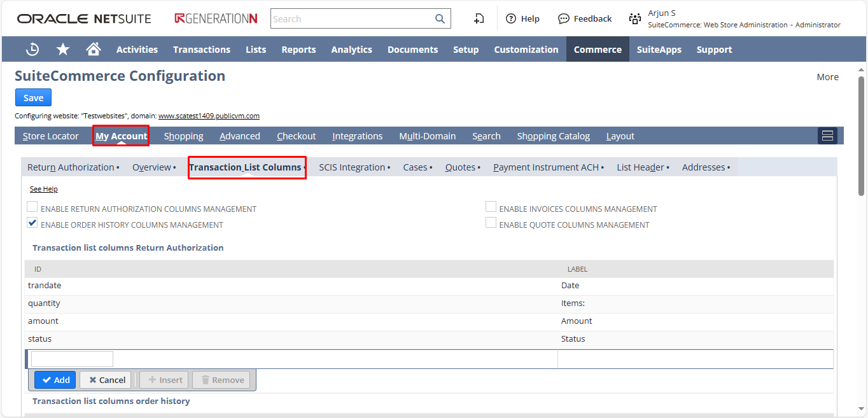Click the new row ID input field
This screenshot has width=868, height=418.
[x=72, y=359]
